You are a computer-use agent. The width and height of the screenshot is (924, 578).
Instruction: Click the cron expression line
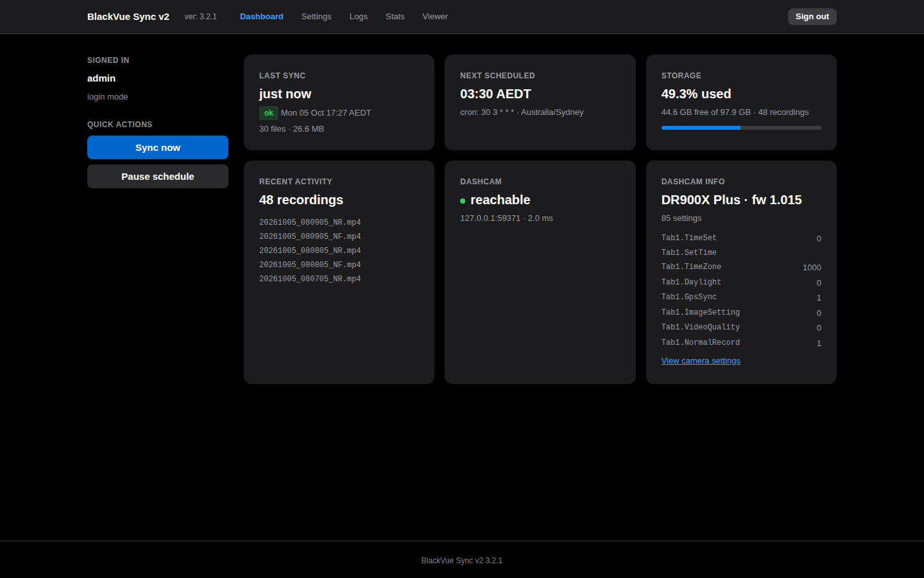click(x=522, y=112)
